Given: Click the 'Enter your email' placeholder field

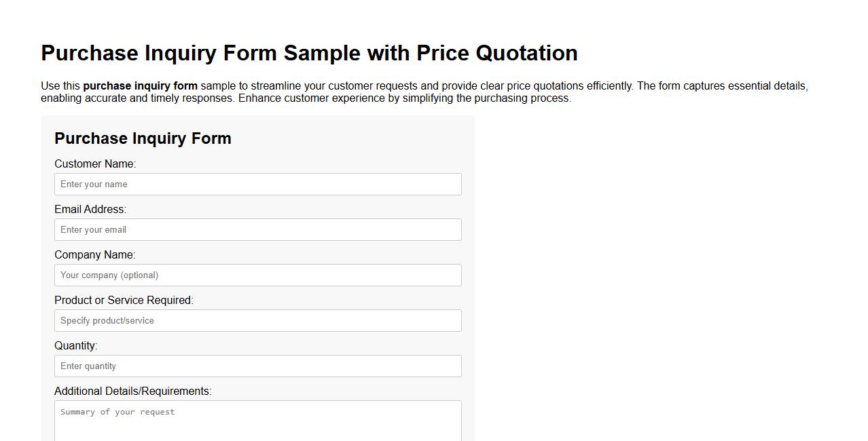Looking at the screenshot, I should [x=258, y=229].
